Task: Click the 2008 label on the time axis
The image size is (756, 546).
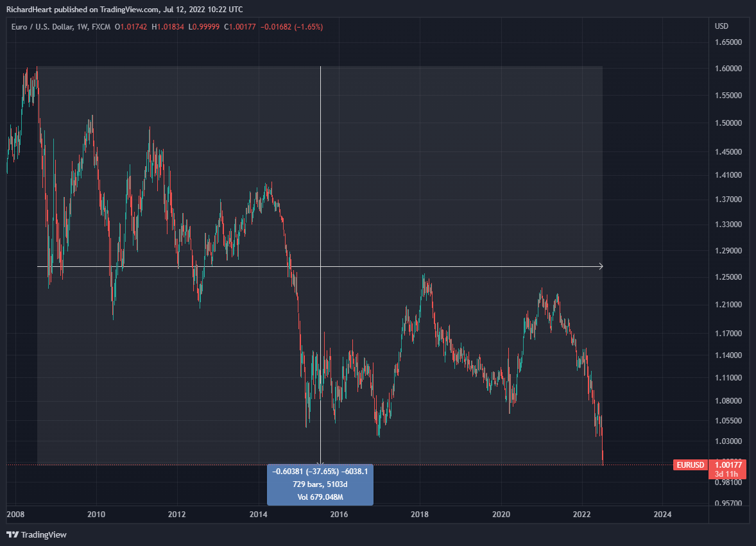Action: point(15,514)
